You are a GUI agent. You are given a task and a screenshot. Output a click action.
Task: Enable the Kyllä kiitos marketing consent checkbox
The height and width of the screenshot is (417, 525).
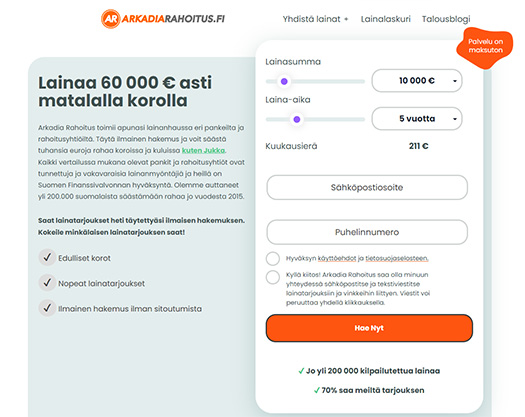pos(273,277)
